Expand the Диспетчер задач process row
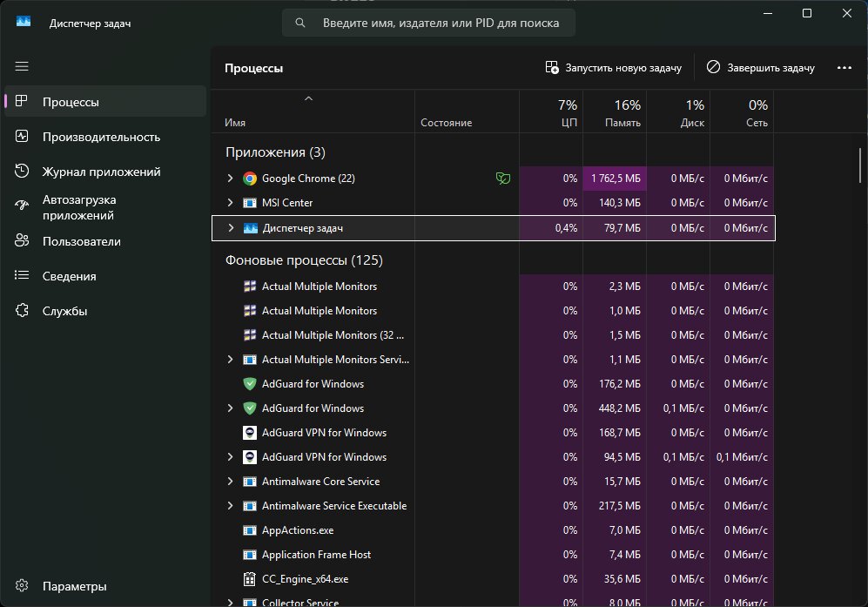Viewport: 868px width, 607px height. pos(231,227)
